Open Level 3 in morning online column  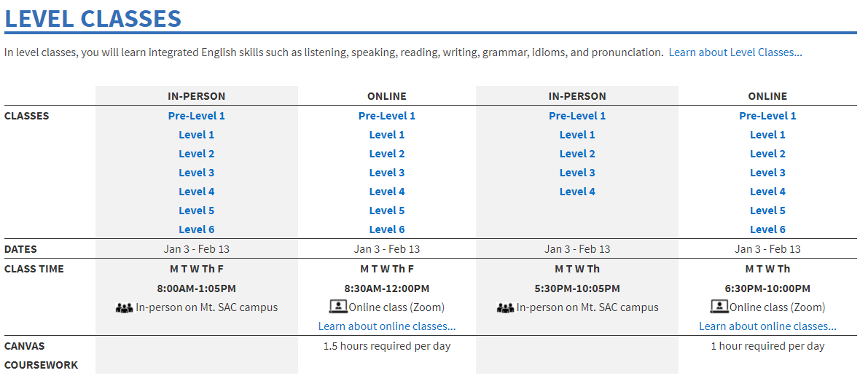point(387,173)
